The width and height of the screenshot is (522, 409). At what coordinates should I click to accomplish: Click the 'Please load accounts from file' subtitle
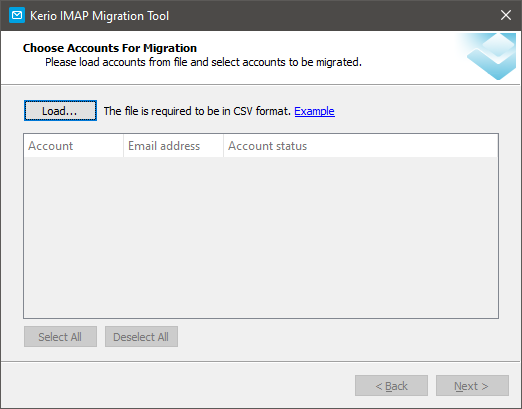(x=203, y=62)
